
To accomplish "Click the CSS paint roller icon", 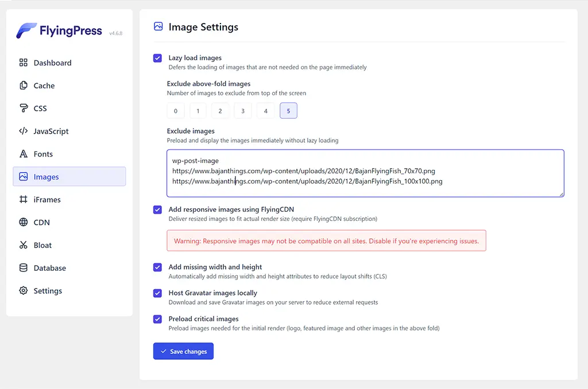I will pos(23,108).
